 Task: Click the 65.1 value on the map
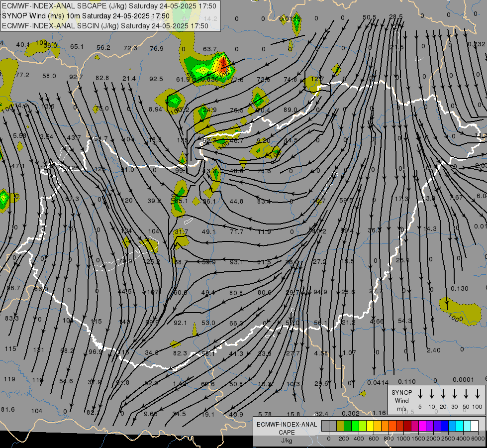click(x=77, y=47)
